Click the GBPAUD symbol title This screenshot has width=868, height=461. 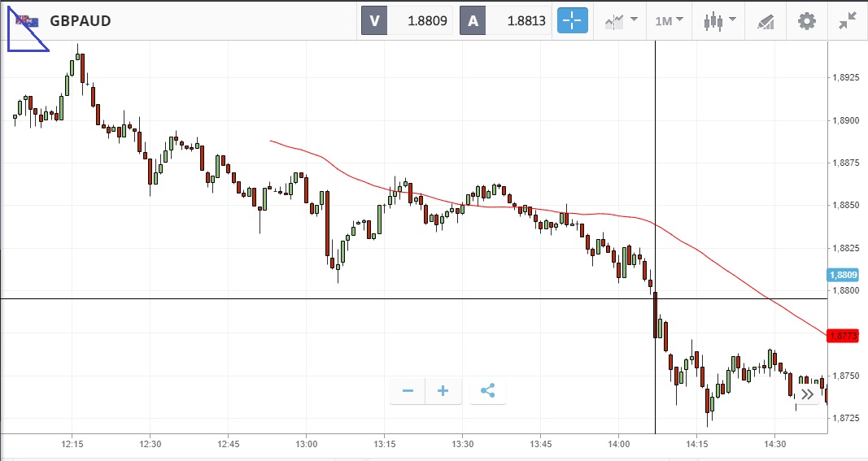pyautogui.click(x=81, y=21)
